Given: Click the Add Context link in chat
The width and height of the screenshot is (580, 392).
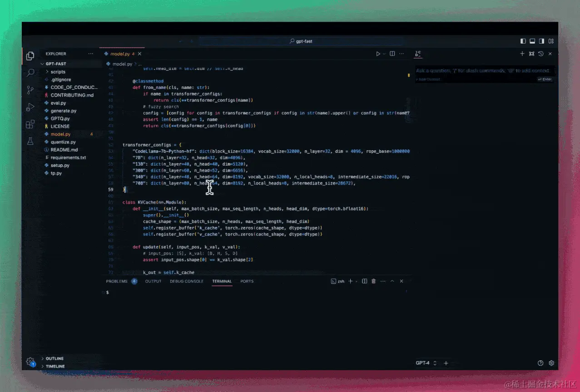Looking at the screenshot, I should click(x=429, y=79).
